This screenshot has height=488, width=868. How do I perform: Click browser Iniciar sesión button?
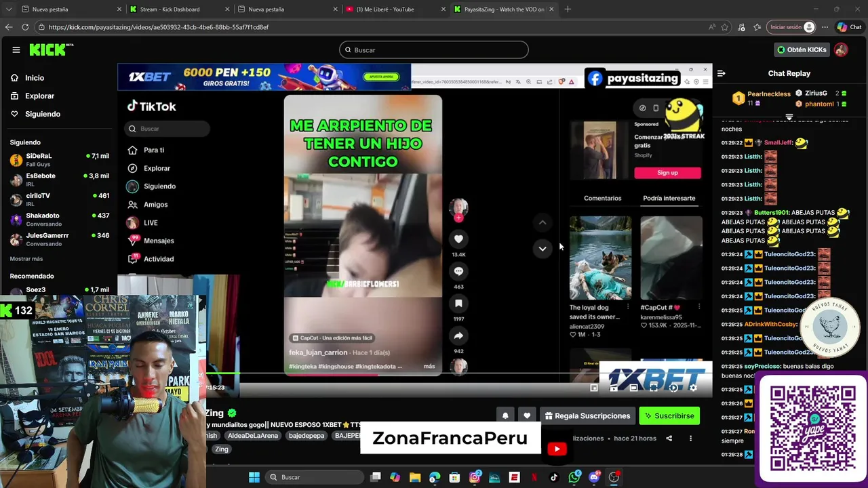(x=791, y=27)
